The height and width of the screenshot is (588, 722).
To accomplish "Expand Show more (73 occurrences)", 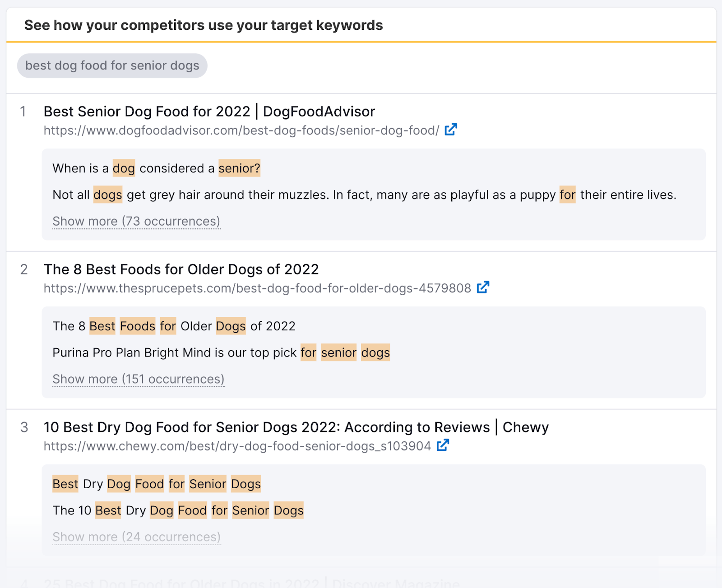I will pyautogui.click(x=136, y=221).
